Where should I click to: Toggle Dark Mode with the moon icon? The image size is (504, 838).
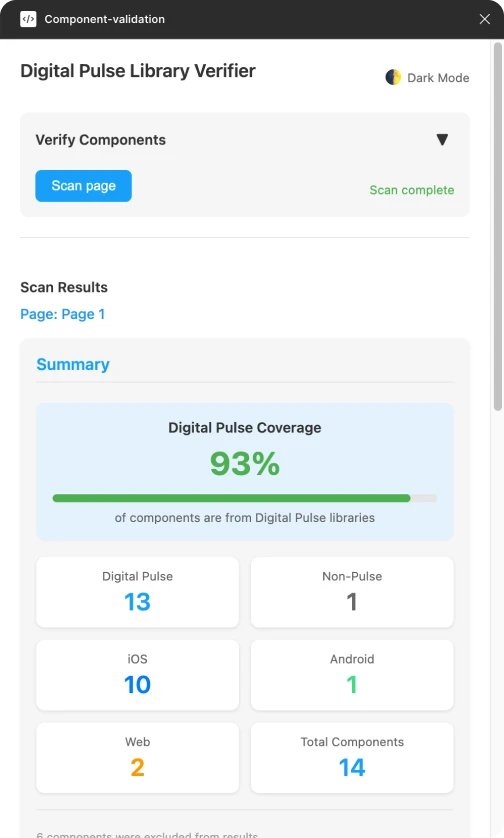pos(393,77)
